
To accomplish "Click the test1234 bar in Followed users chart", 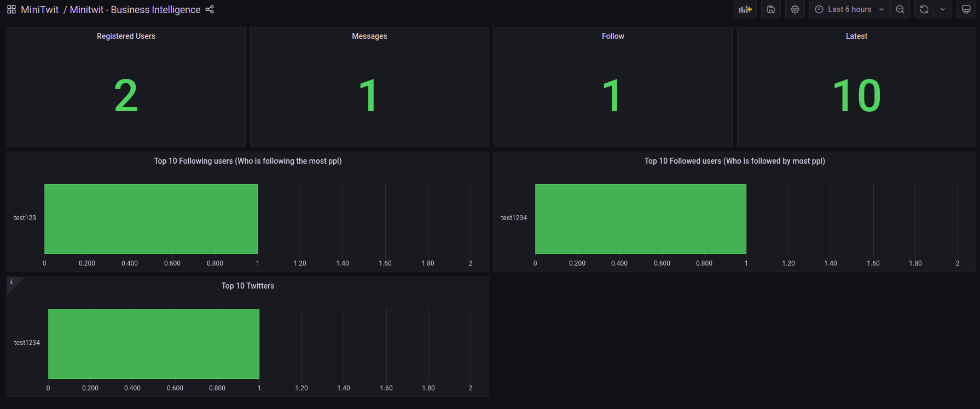I will tap(641, 219).
